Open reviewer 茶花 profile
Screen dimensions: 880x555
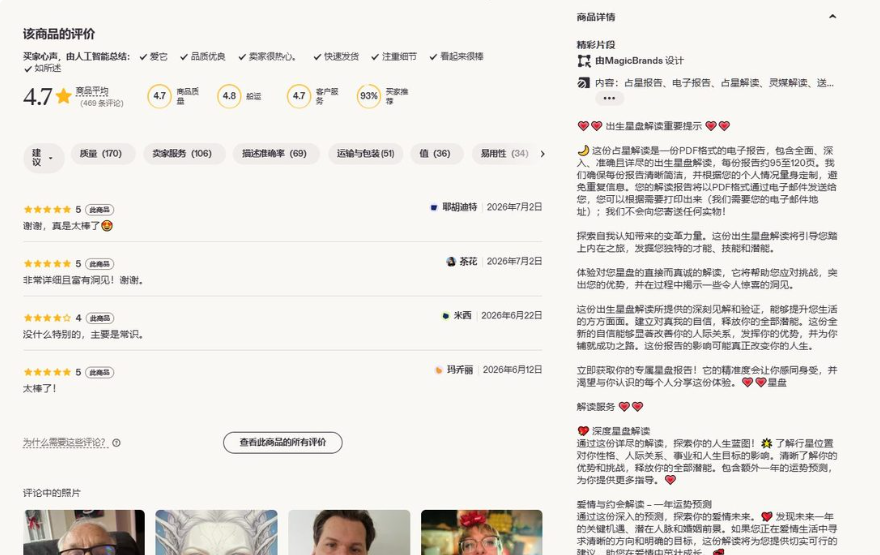468,262
